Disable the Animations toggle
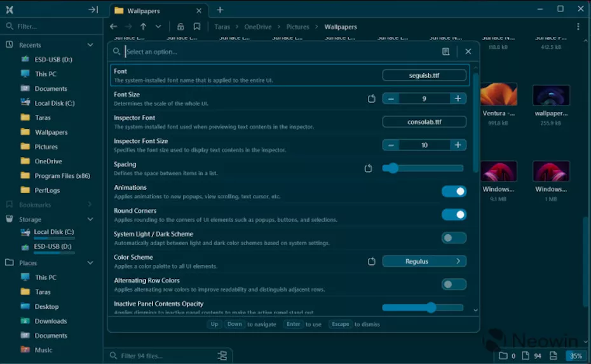This screenshot has height=364, width=591. coord(454,191)
